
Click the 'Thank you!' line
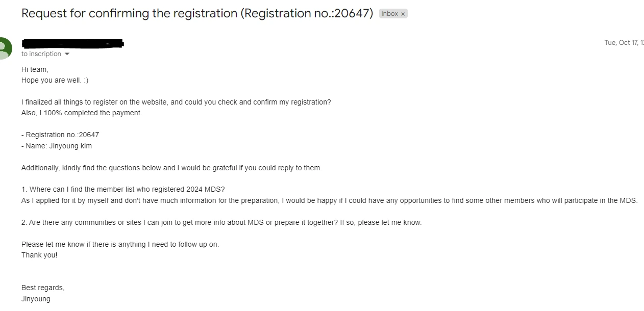[39, 255]
